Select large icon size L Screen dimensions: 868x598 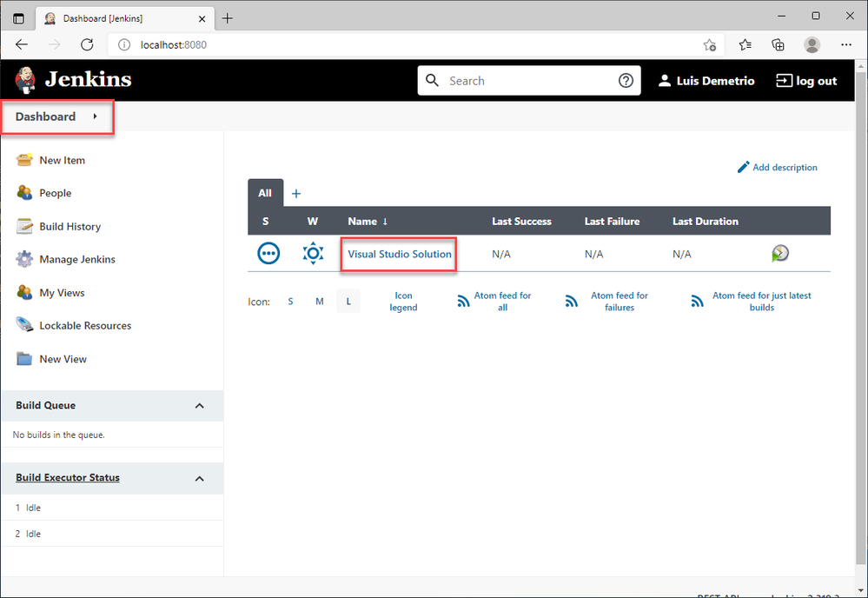(x=348, y=302)
